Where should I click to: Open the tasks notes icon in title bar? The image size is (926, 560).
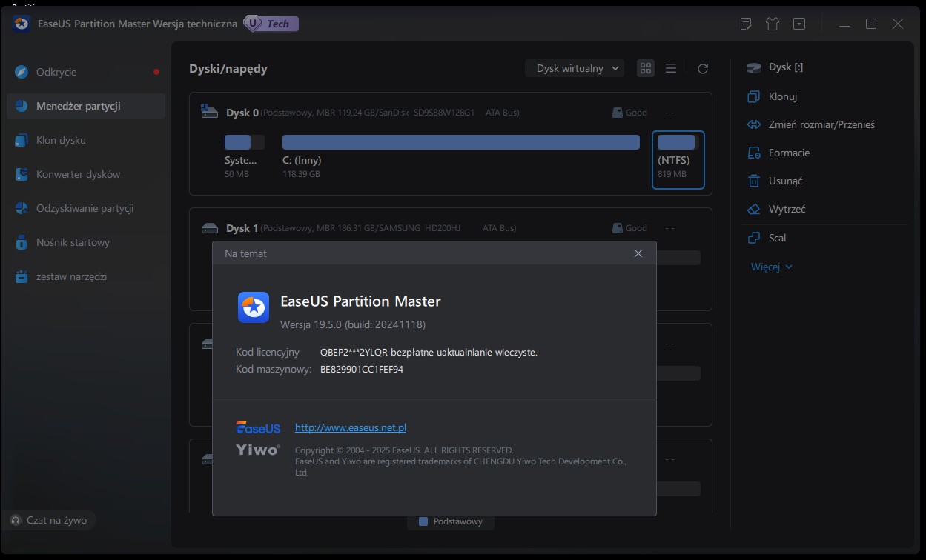(x=746, y=24)
